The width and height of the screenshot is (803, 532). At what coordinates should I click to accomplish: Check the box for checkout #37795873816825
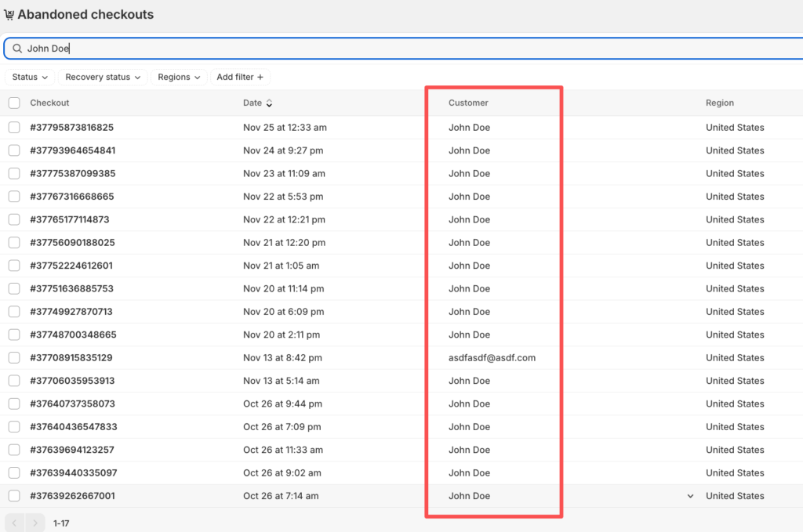(x=14, y=128)
